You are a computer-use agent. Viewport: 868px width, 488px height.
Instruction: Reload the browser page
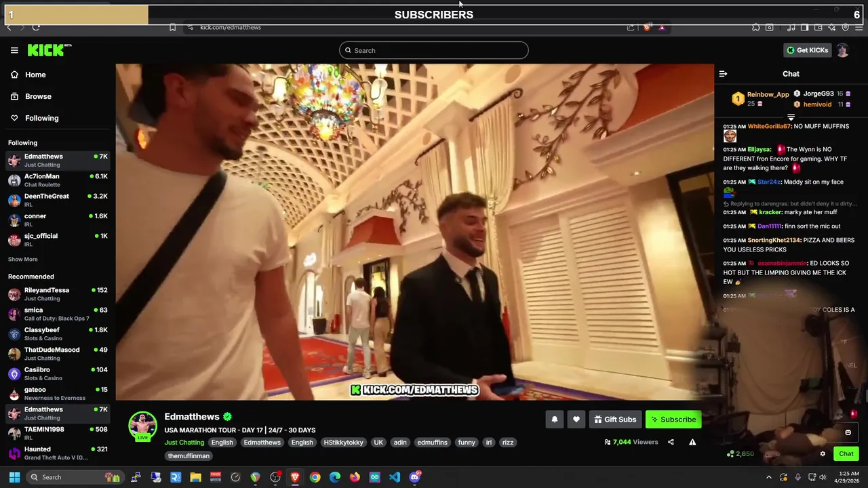point(36,27)
